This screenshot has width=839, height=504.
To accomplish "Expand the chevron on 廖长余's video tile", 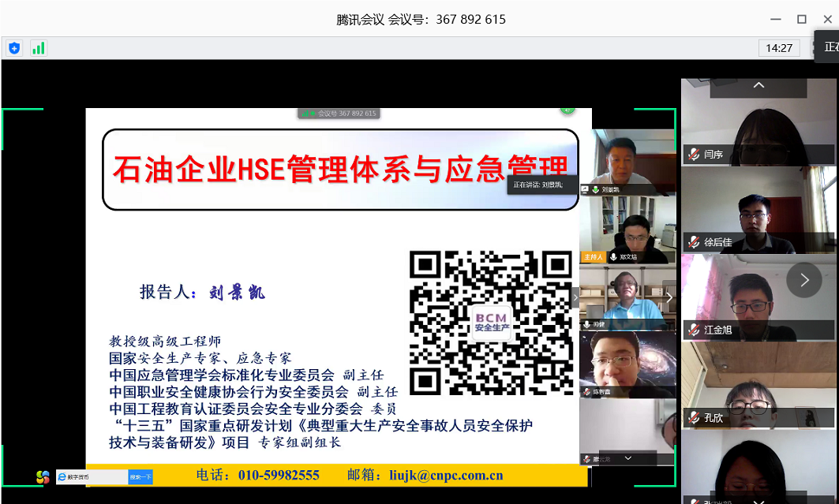I will [628, 458].
